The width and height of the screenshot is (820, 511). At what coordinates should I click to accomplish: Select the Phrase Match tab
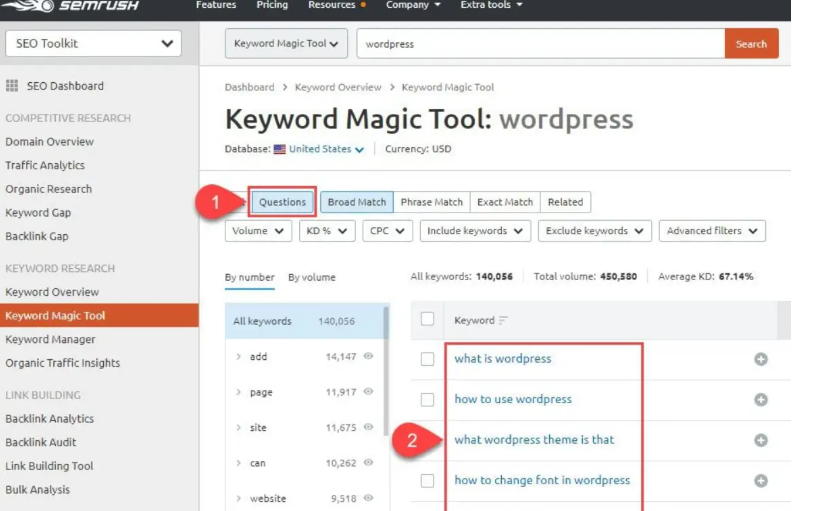[x=431, y=202]
